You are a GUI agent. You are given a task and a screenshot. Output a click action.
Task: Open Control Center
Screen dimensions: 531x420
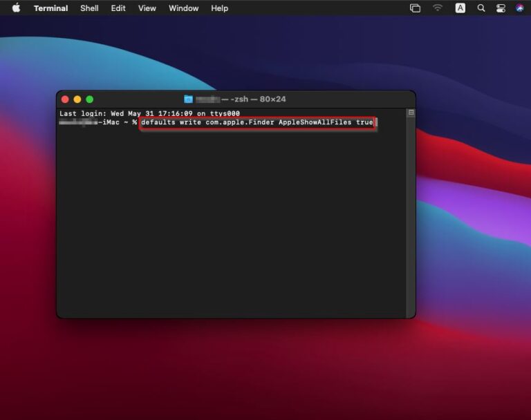[x=501, y=8]
